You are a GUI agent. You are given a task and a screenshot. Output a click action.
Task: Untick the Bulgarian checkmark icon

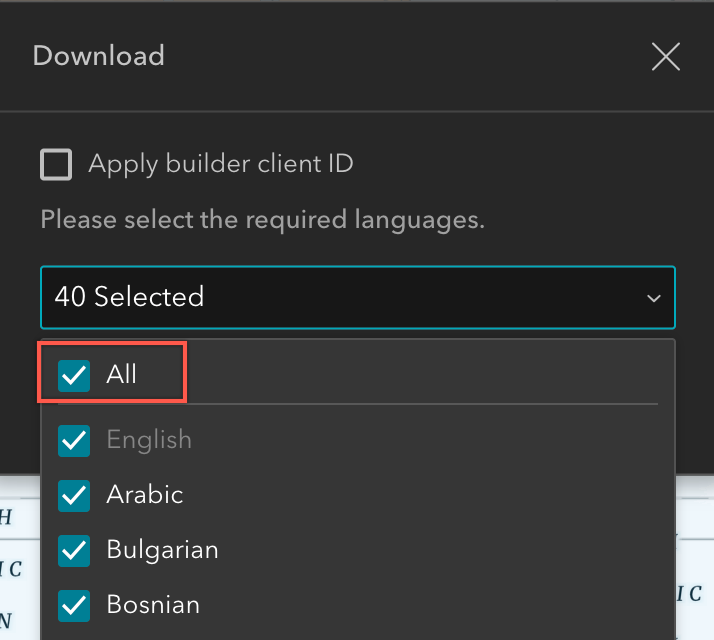[74, 551]
